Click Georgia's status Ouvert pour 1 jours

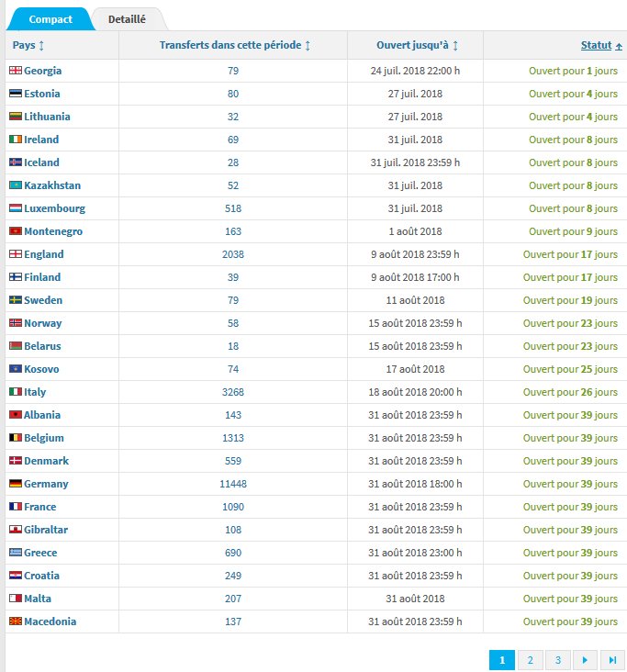573,71
